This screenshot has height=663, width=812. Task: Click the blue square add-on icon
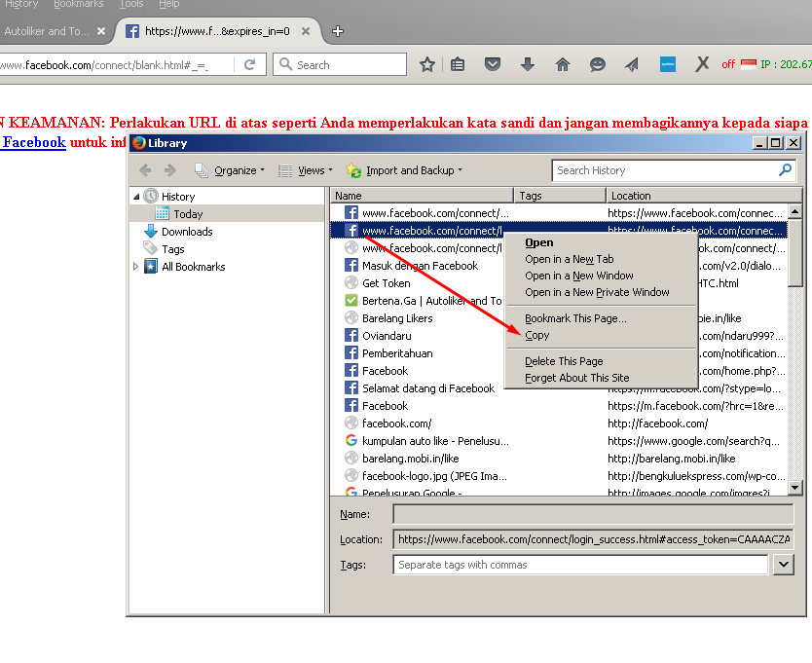click(x=668, y=65)
